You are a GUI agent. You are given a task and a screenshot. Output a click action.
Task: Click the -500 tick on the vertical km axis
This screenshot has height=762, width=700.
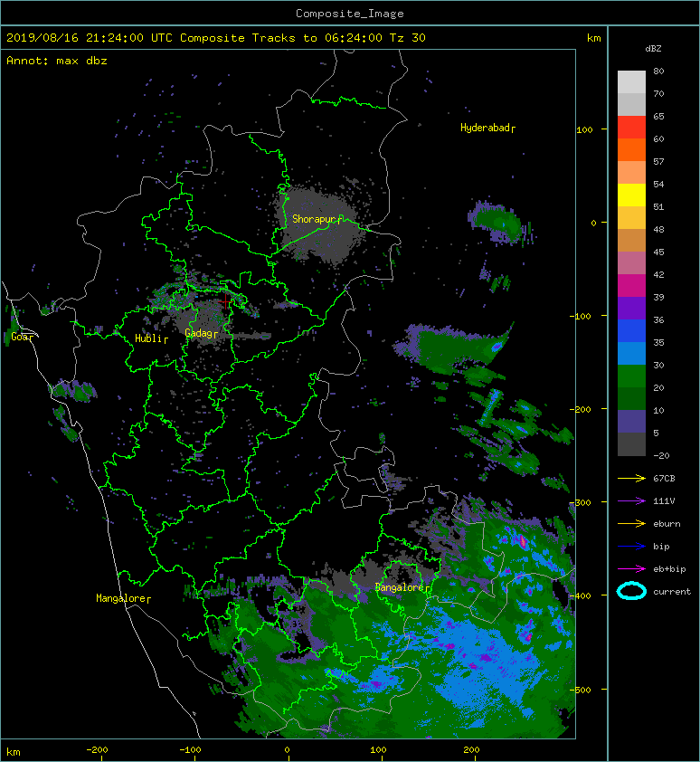coord(582,691)
